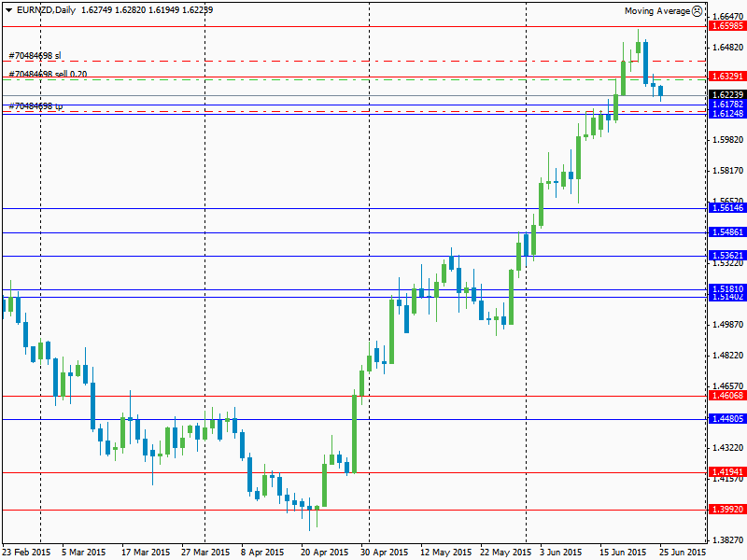Click the black current price tag 1.62239
This screenshot has width=747, height=560.
click(x=727, y=95)
